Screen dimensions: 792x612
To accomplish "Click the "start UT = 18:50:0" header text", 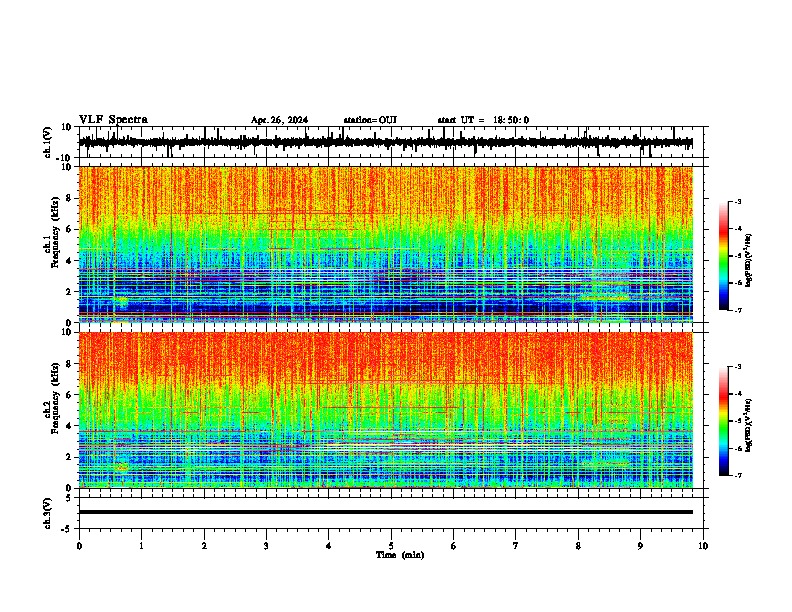I will 483,120.
